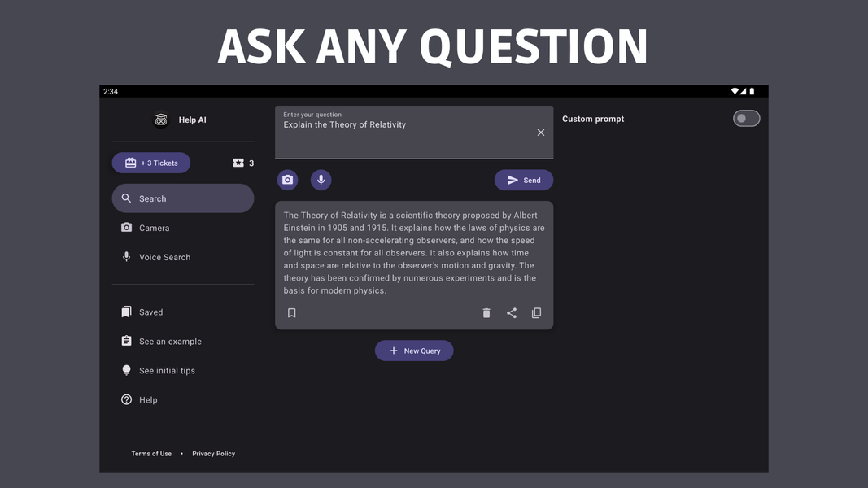Image resolution: width=868 pixels, height=488 pixels.
Task: Open Camera from the sidebar
Action: [x=154, y=229]
